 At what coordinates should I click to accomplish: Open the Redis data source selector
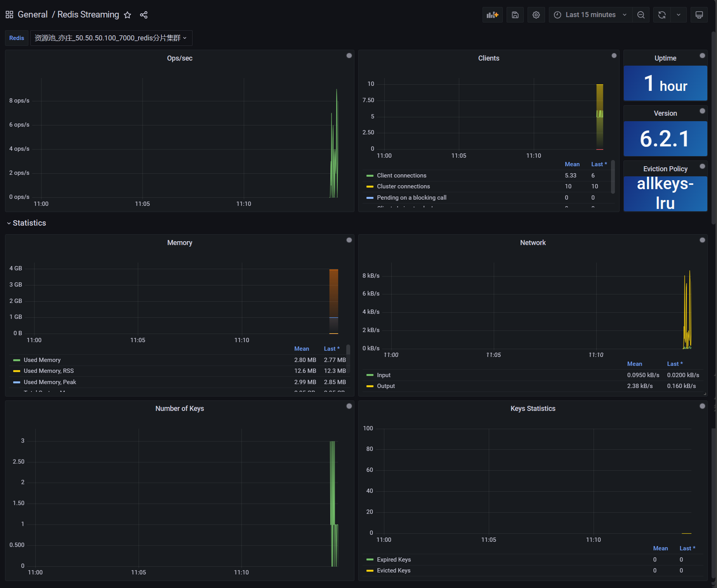[x=111, y=38]
